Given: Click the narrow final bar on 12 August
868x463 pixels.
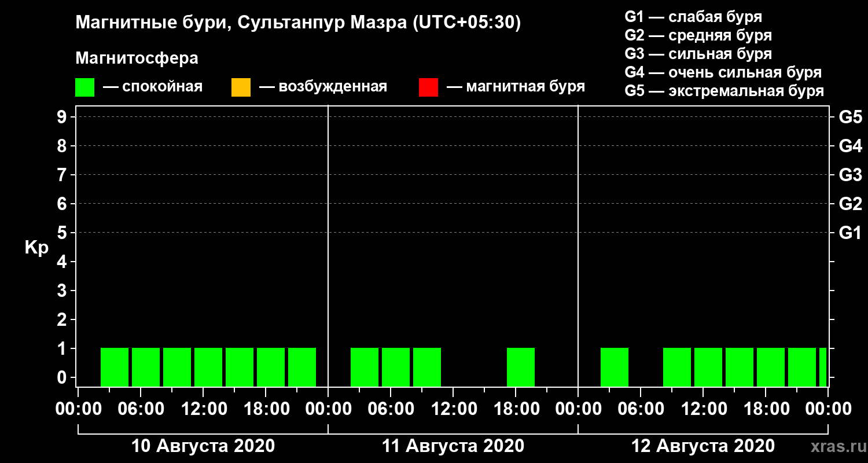Looking at the screenshot, I should click(x=823, y=367).
